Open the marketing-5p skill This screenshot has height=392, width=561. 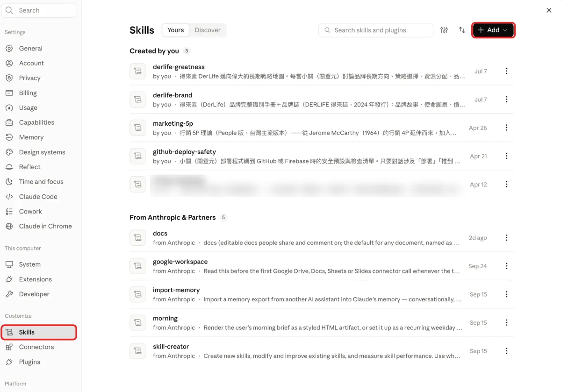tap(322, 128)
